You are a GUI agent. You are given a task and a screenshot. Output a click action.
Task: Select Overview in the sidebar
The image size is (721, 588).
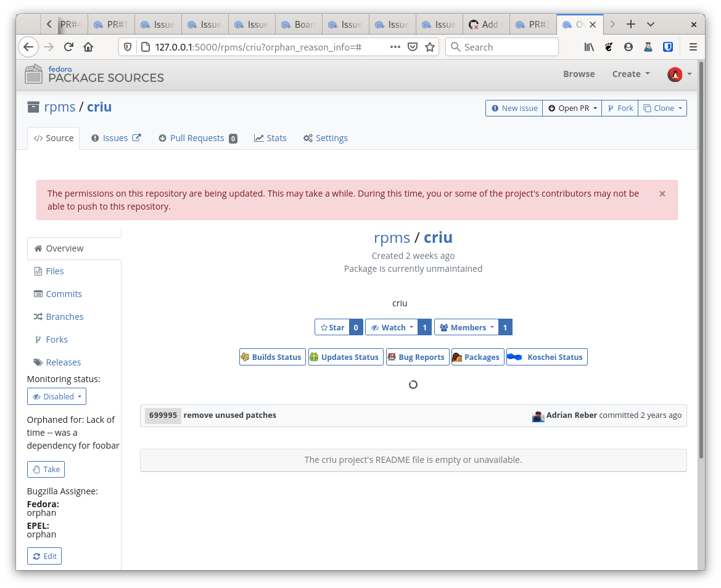tap(74, 248)
